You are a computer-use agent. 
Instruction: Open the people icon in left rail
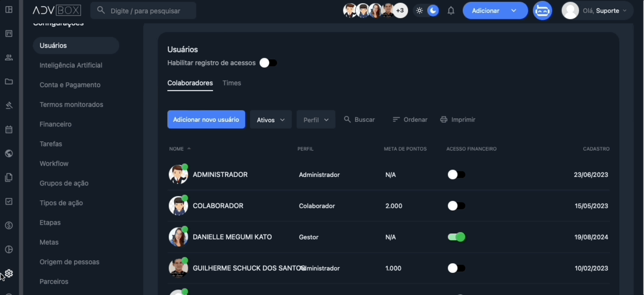(9, 58)
